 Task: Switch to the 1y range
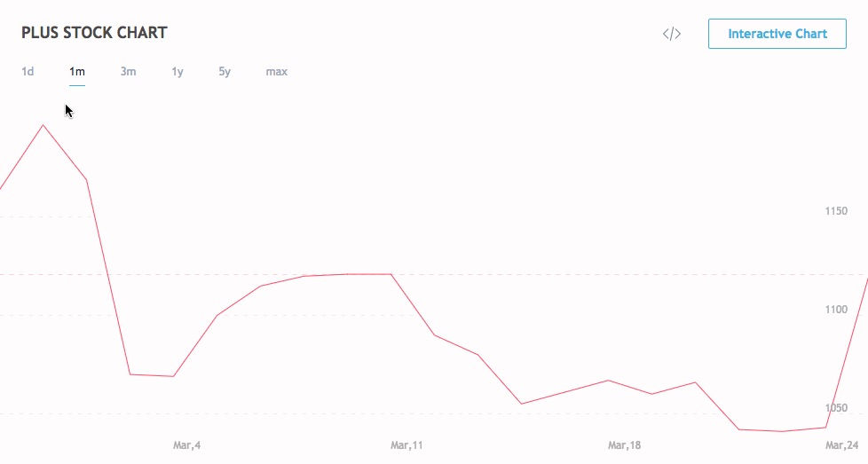pos(178,71)
